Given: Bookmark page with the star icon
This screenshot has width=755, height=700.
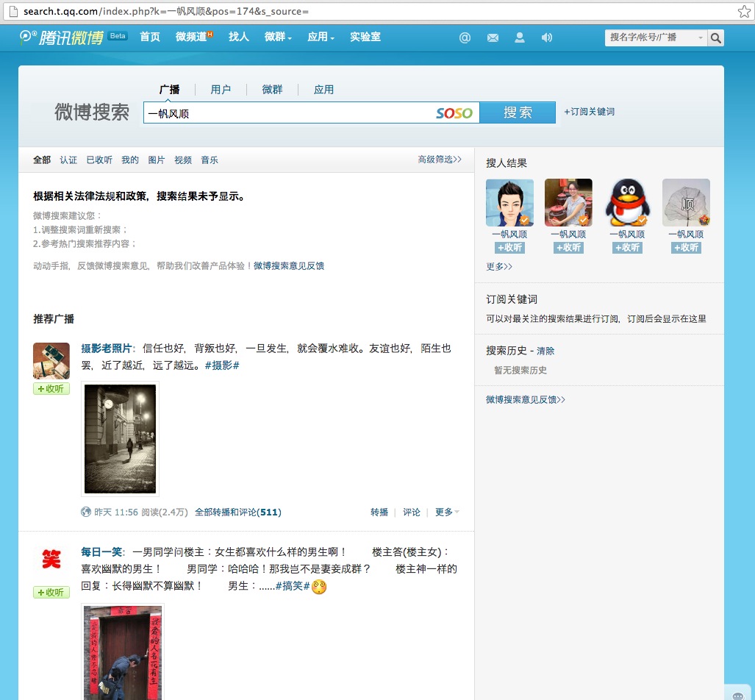Looking at the screenshot, I should 744,11.
